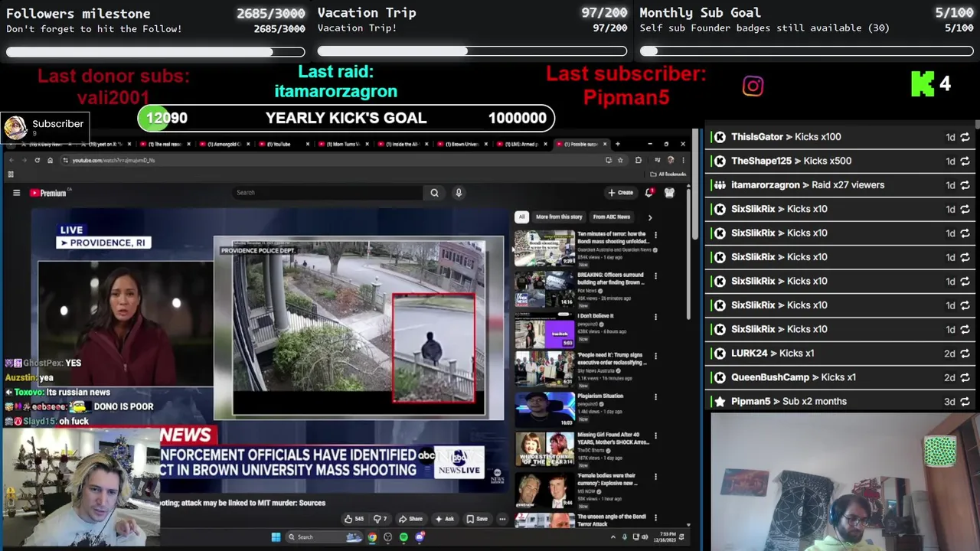980x551 pixels.
Task: Open Spotify from the Windows taskbar
Action: (403, 537)
